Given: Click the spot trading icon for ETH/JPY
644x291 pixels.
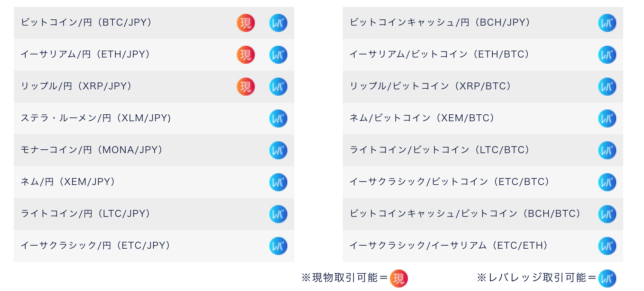Looking at the screenshot, I should point(246,55).
